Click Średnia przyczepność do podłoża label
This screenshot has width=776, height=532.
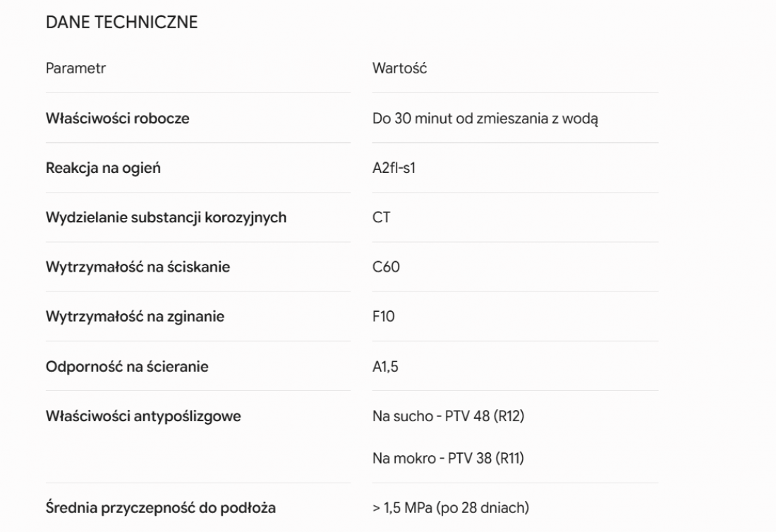coord(160,508)
